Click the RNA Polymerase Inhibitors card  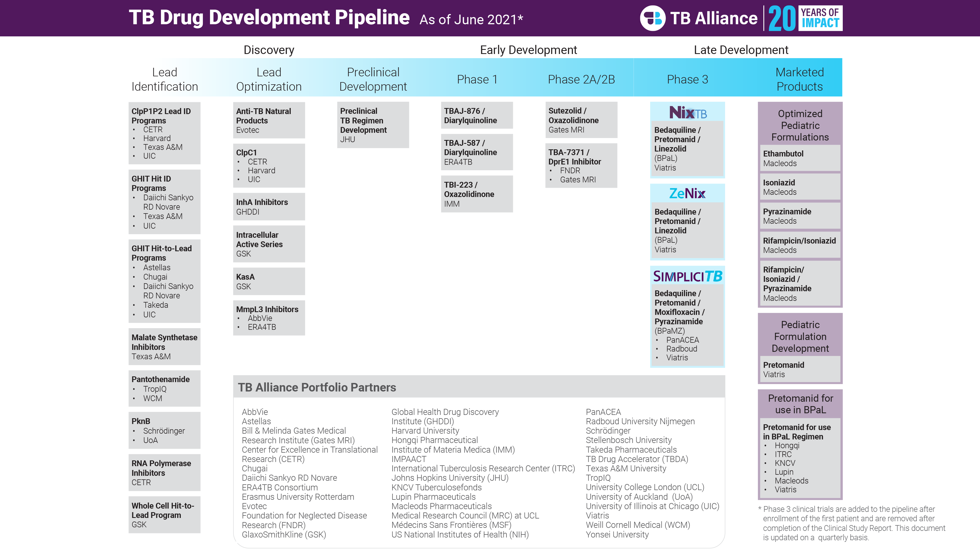(164, 473)
